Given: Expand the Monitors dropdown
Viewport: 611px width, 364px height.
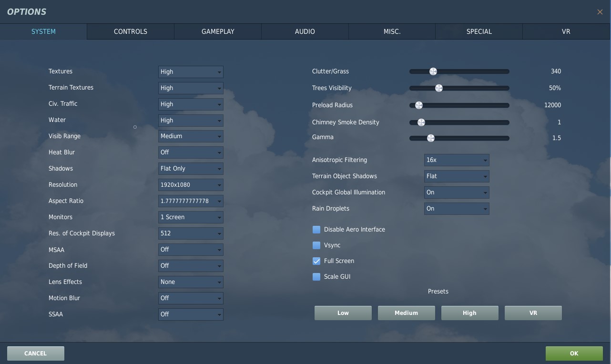Looking at the screenshot, I should coord(191,217).
